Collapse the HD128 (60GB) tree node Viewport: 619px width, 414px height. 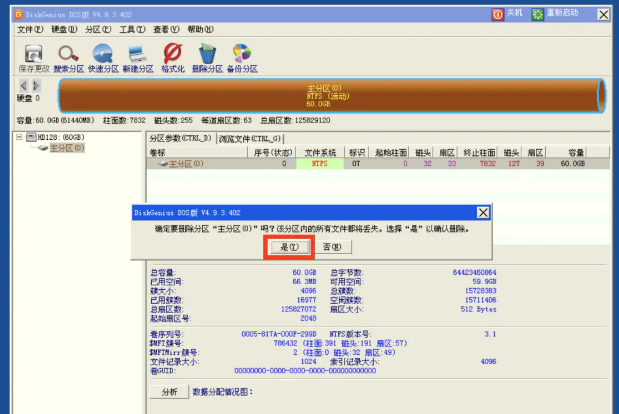click(x=19, y=137)
